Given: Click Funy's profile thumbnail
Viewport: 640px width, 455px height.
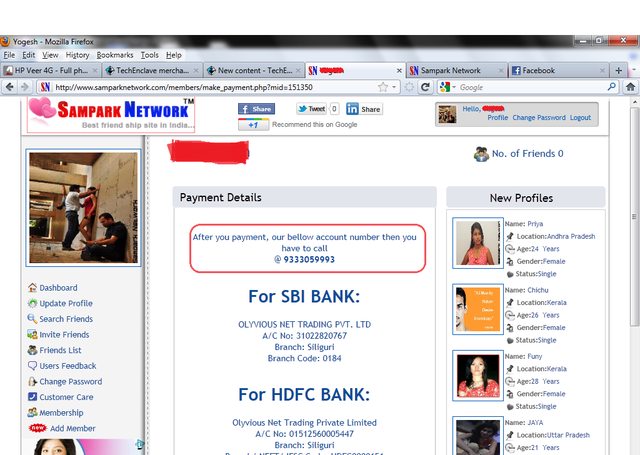Looking at the screenshot, I should (x=478, y=375).
